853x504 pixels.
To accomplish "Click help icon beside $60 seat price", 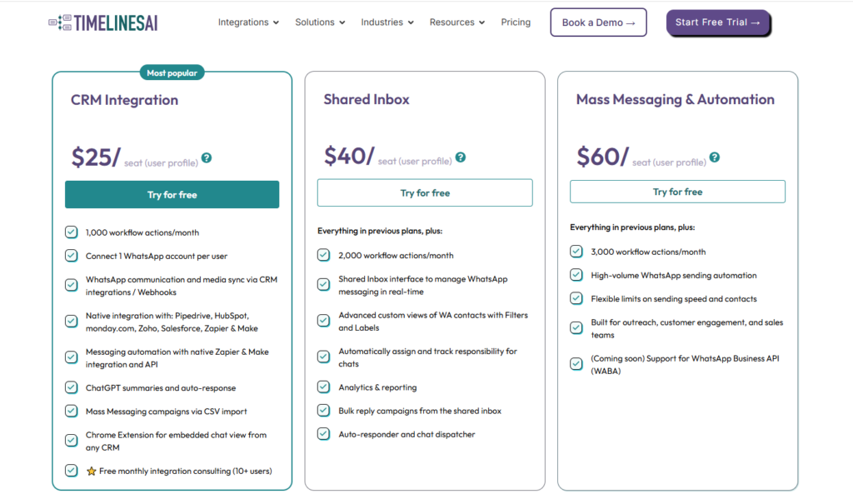I will (714, 157).
